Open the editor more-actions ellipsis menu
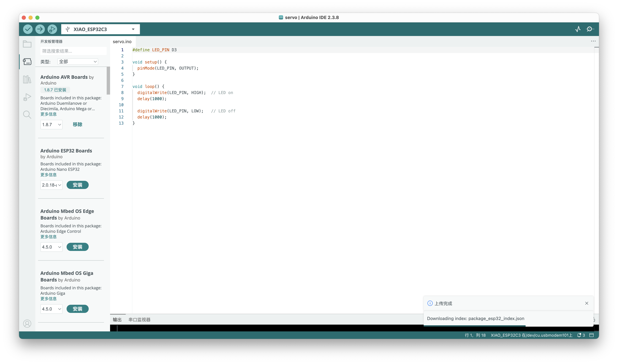Viewport: 618px width, 364px height. click(593, 41)
